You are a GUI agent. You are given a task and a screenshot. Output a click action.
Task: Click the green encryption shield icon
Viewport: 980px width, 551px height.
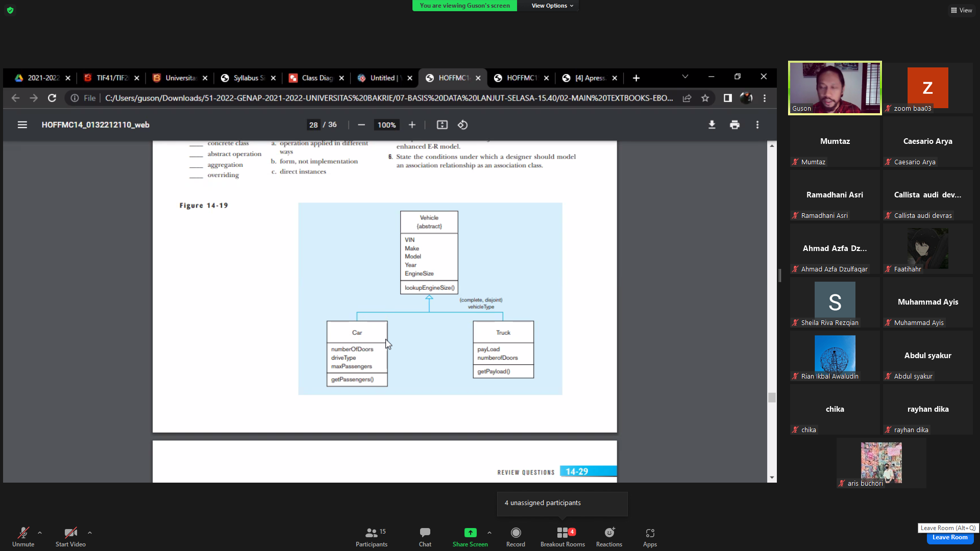tap(10, 10)
